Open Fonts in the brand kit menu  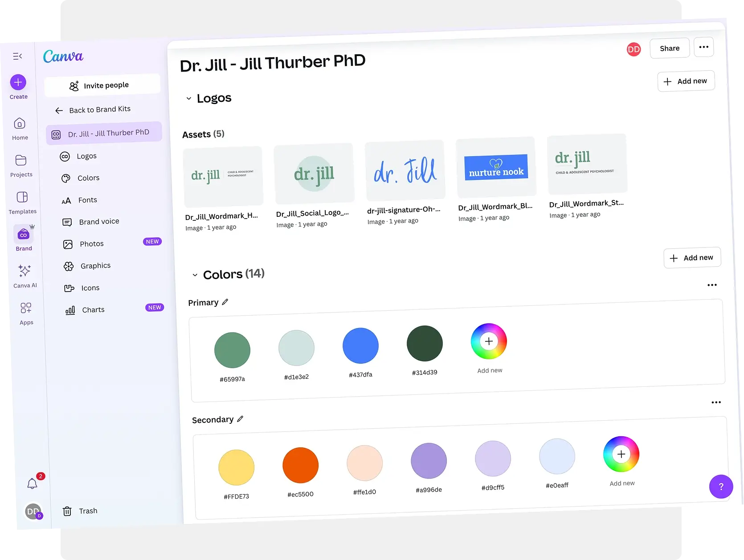(x=80, y=200)
